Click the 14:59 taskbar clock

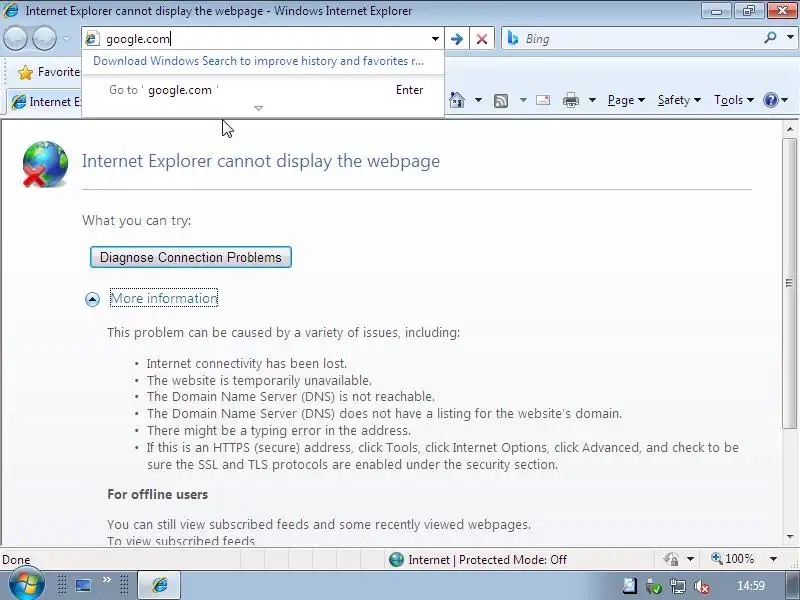(751, 586)
